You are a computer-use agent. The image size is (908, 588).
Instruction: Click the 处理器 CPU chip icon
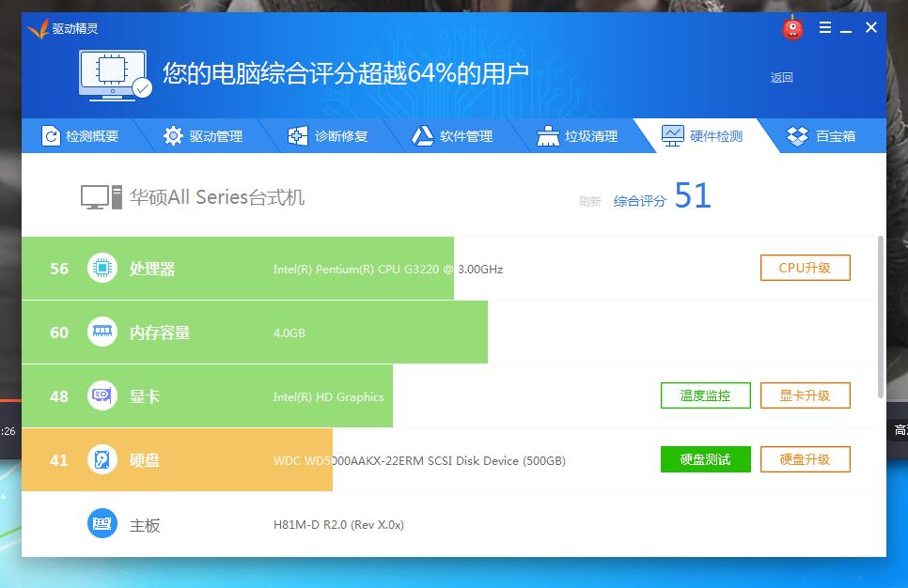(x=102, y=269)
